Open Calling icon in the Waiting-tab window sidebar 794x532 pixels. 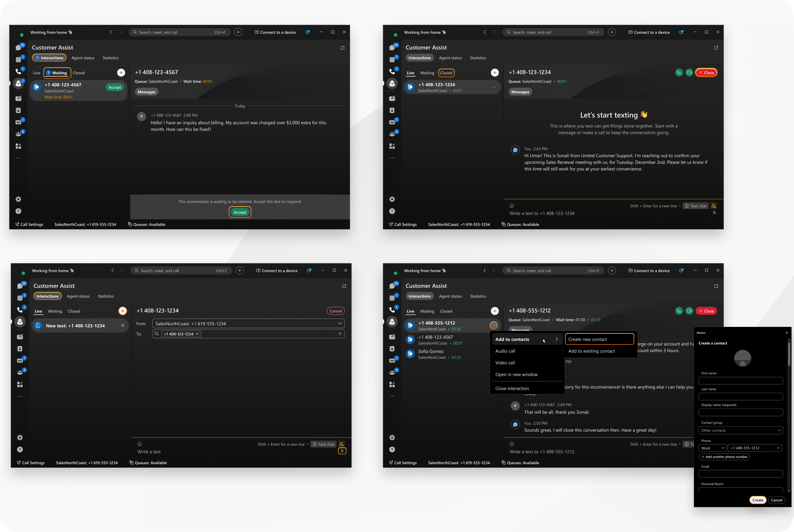[19, 71]
